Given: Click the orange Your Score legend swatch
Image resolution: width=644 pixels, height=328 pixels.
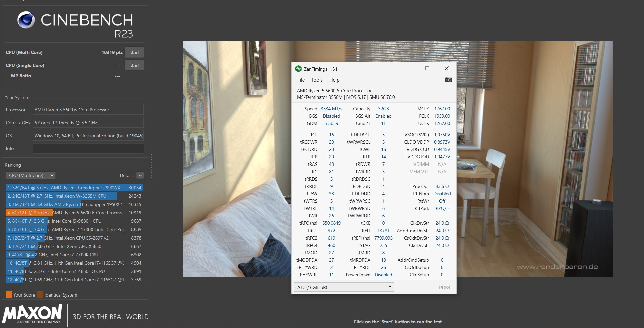Looking at the screenshot, I should pyautogui.click(x=9, y=294).
